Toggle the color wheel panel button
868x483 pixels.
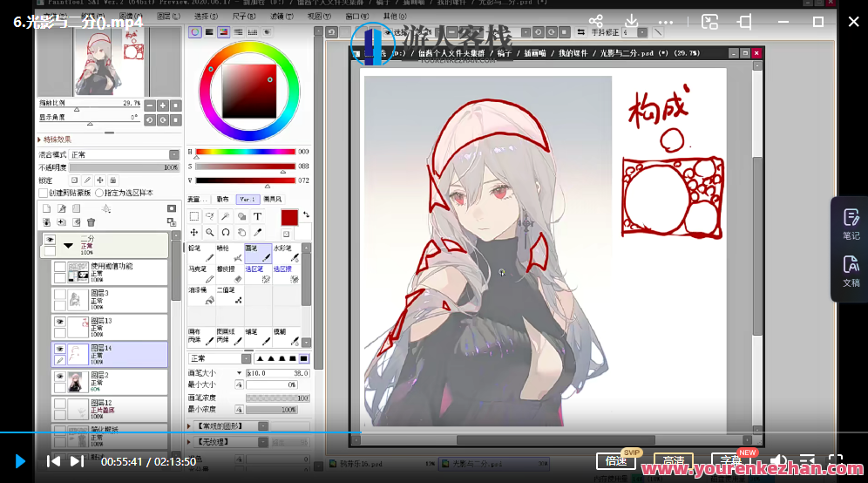[x=195, y=32]
